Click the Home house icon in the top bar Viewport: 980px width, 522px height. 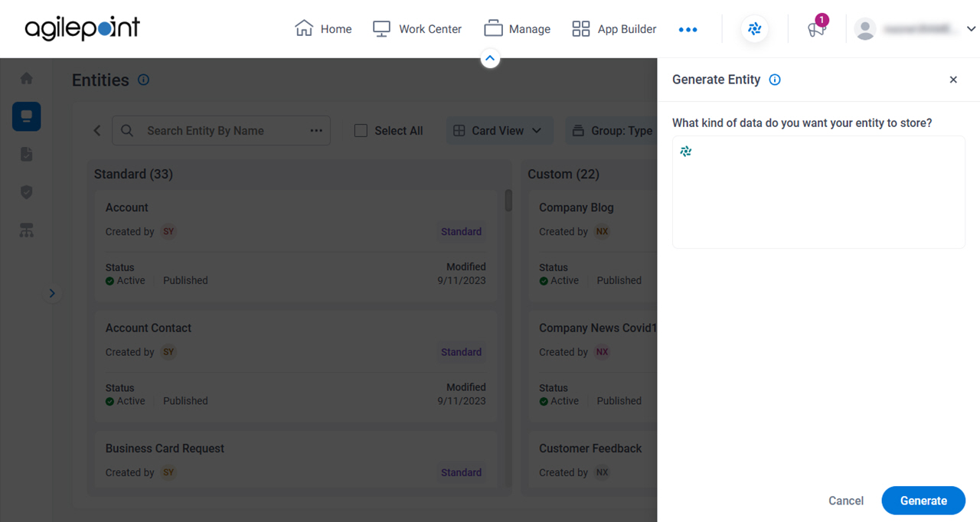pyautogui.click(x=304, y=28)
